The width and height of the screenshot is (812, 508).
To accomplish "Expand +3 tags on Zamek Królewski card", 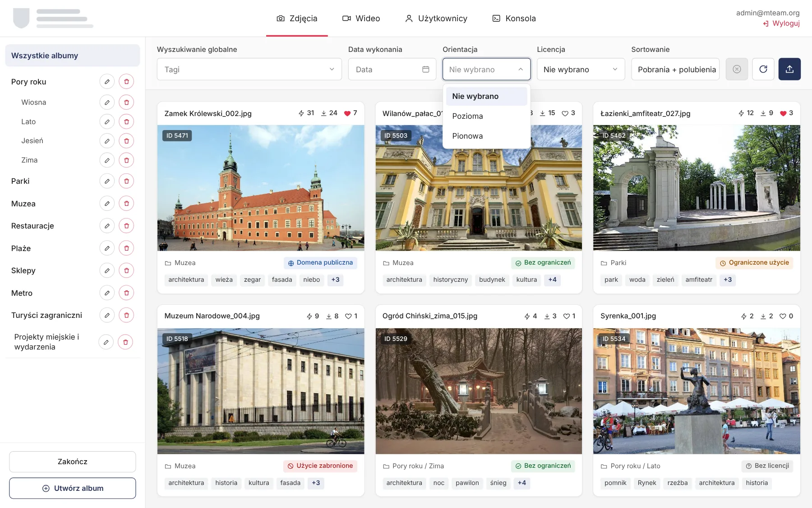I will [335, 280].
